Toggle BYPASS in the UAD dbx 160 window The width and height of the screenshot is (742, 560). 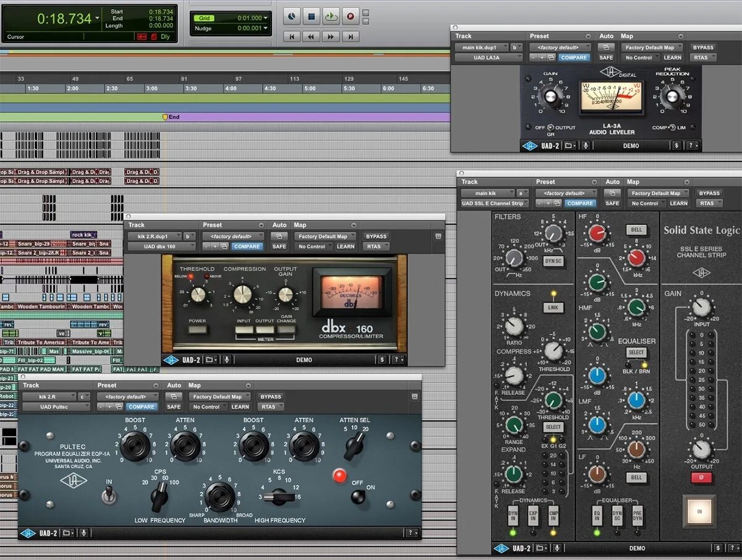coord(376,236)
